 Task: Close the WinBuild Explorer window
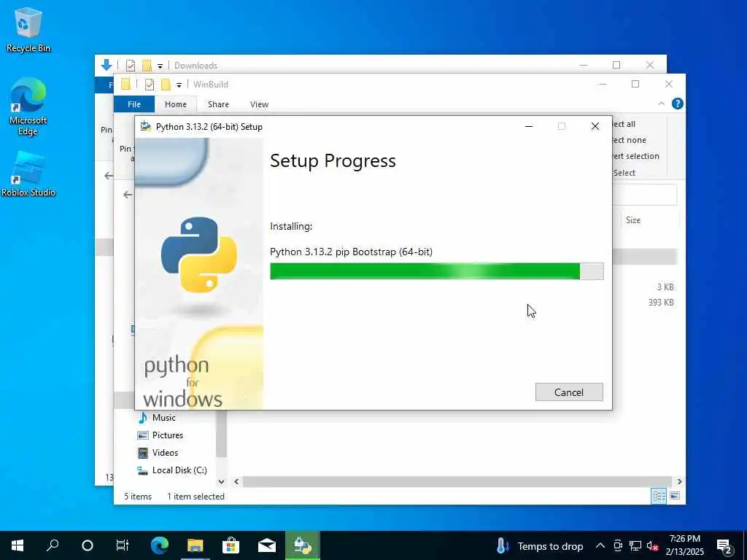tap(668, 85)
